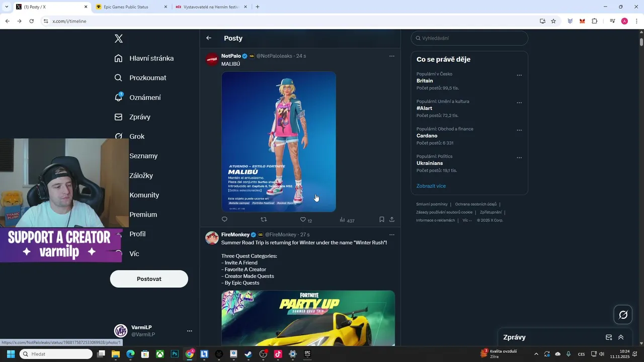The width and height of the screenshot is (644, 362).
Task: Open Chrome media control icon
Action: tap(612, 21)
